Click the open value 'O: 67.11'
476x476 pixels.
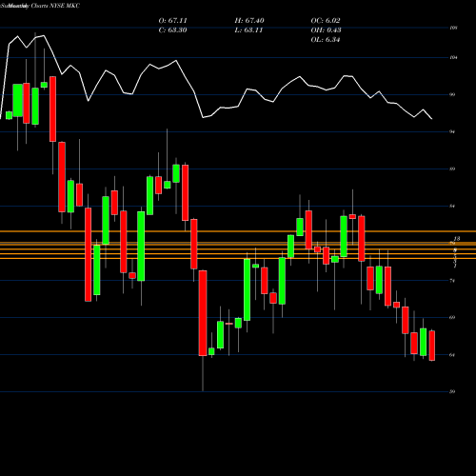pyautogui.click(x=172, y=21)
